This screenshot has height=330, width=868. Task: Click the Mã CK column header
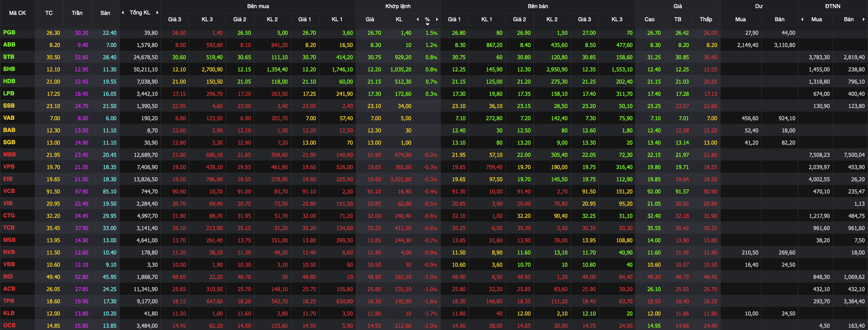(x=18, y=13)
